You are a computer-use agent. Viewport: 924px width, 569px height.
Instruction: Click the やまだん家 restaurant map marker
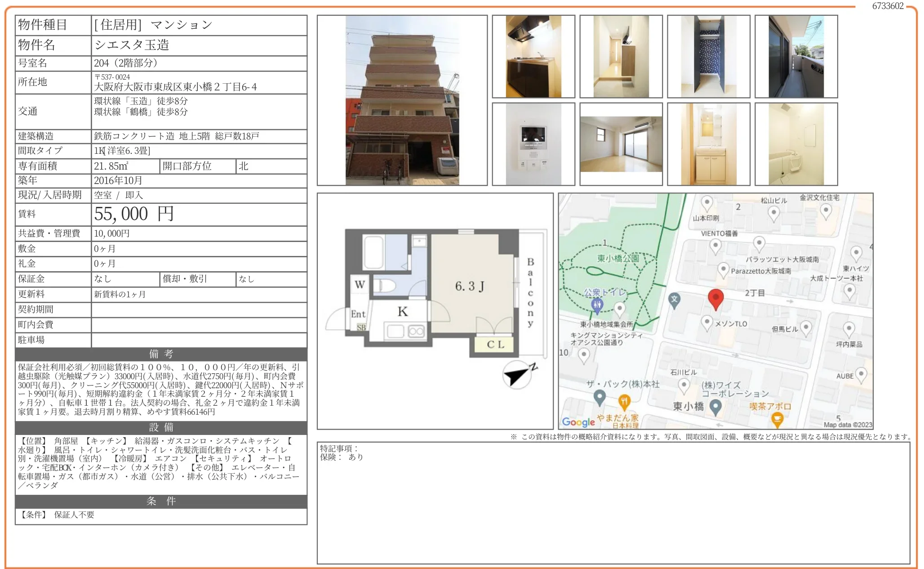(x=624, y=400)
